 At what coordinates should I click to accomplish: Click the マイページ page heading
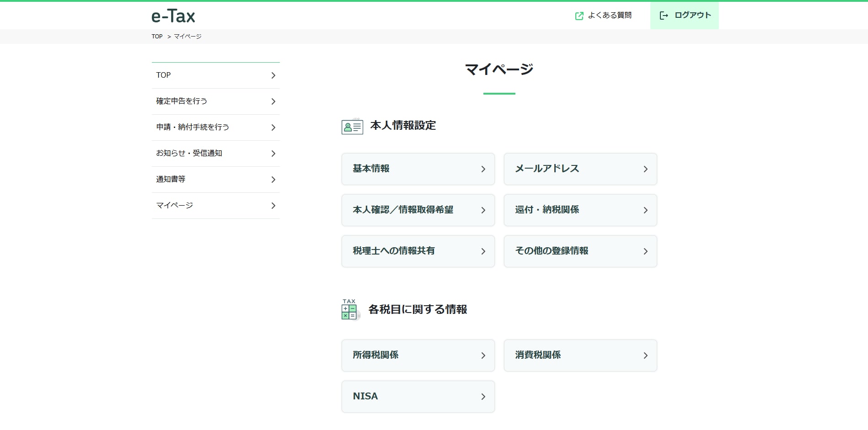(499, 69)
